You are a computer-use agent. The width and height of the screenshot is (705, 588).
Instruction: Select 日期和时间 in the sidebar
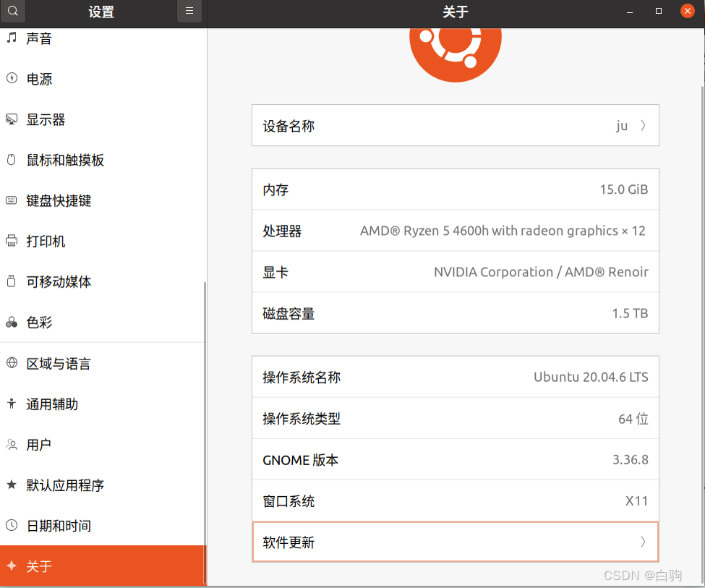coord(103,526)
